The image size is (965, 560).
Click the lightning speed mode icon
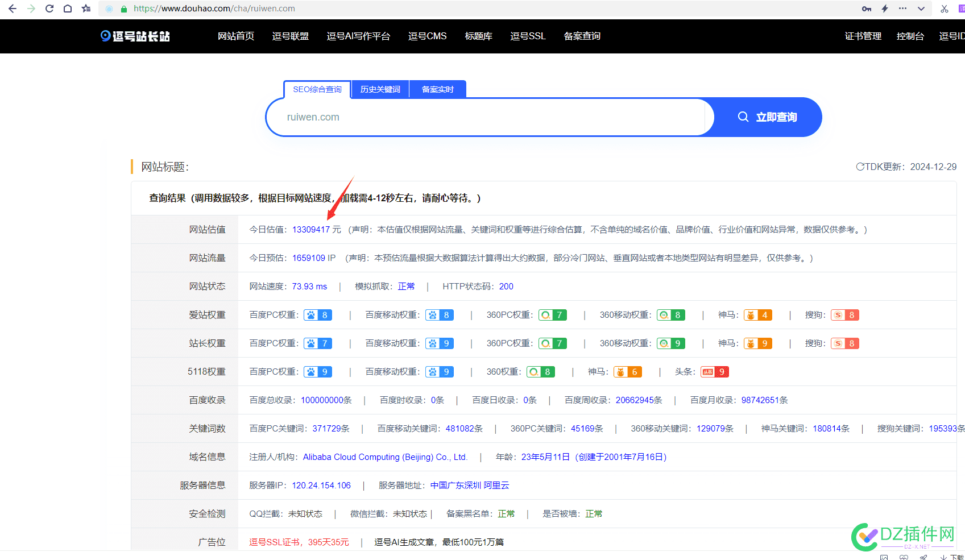(x=885, y=9)
